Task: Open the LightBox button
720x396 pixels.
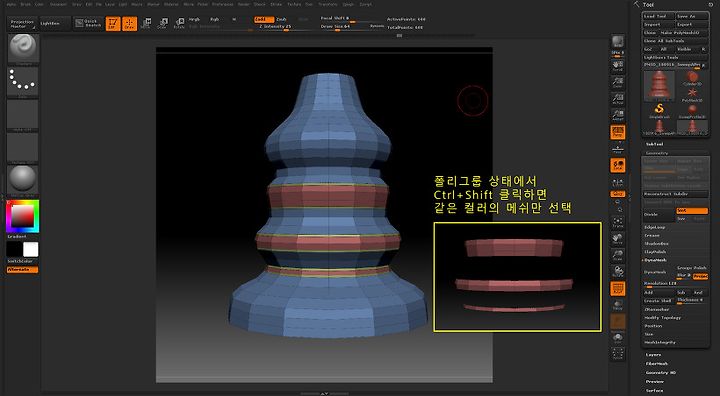Action: tap(55, 23)
